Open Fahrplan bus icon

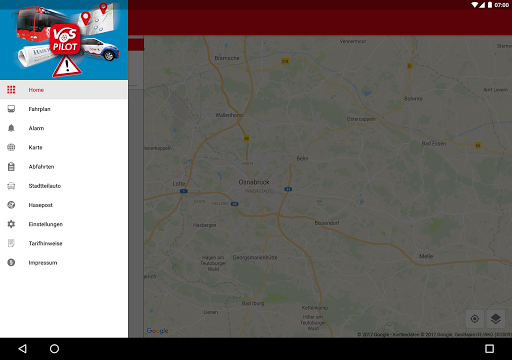[11, 109]
